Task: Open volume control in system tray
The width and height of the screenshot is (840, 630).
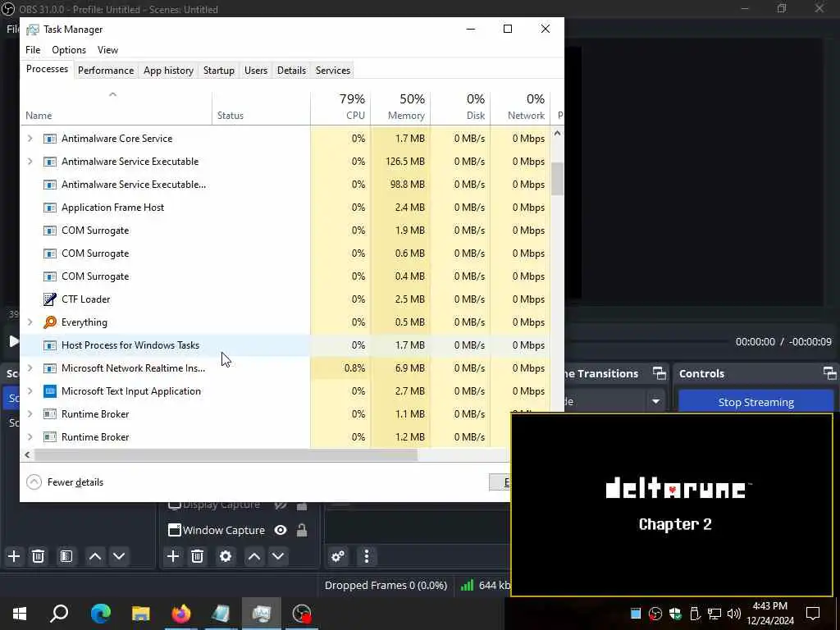Action: tap(733, 614)
